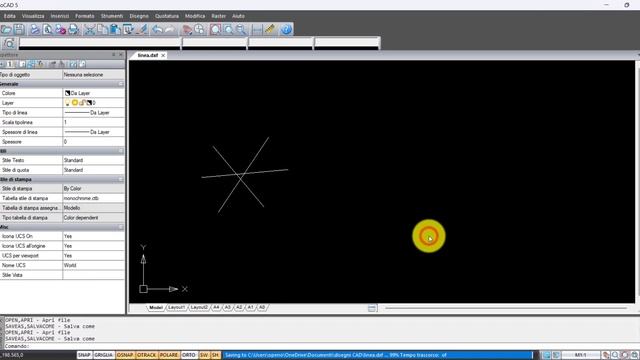This screenshot has height=360, width=640.
Task: Open the Tipo di linea dropdown
Action: click(x=94, y=113)
